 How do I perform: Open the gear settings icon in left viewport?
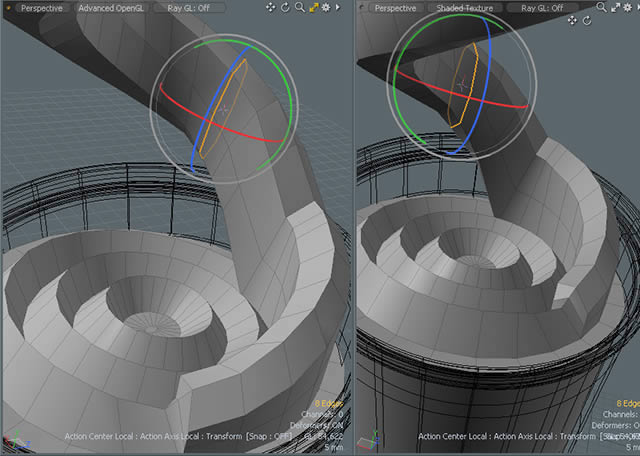point(326,7)
